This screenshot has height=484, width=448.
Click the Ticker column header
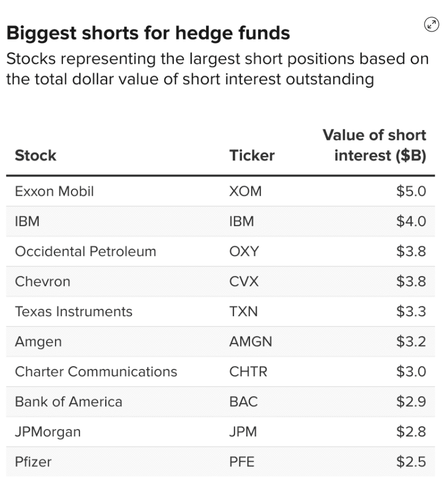pos(252,155)
